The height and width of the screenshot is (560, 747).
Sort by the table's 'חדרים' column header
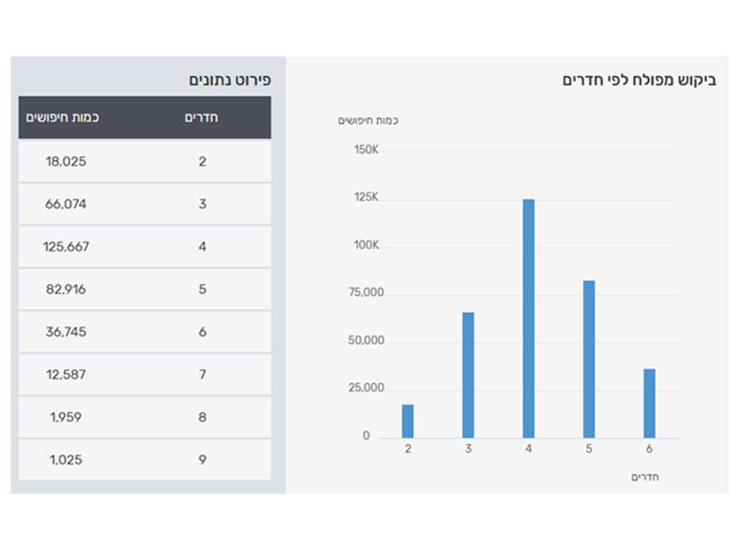[x=202, y=117]
